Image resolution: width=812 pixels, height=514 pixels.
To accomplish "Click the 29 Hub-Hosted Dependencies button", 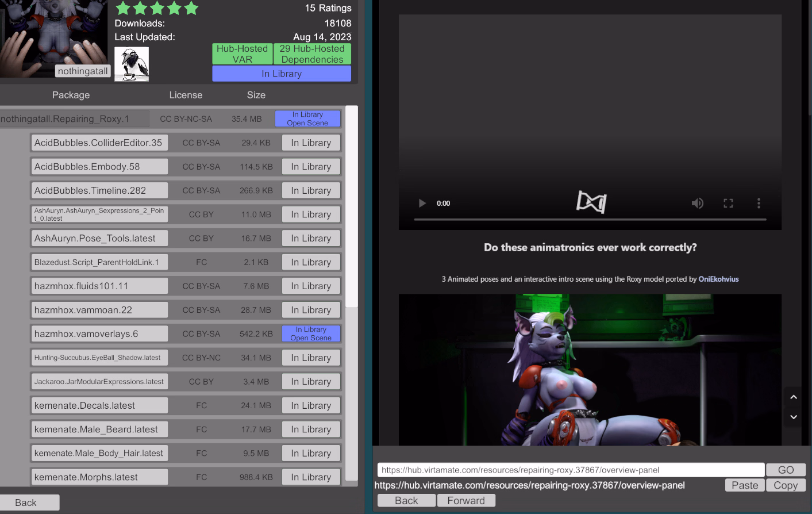I will click(x=312, y=54).
